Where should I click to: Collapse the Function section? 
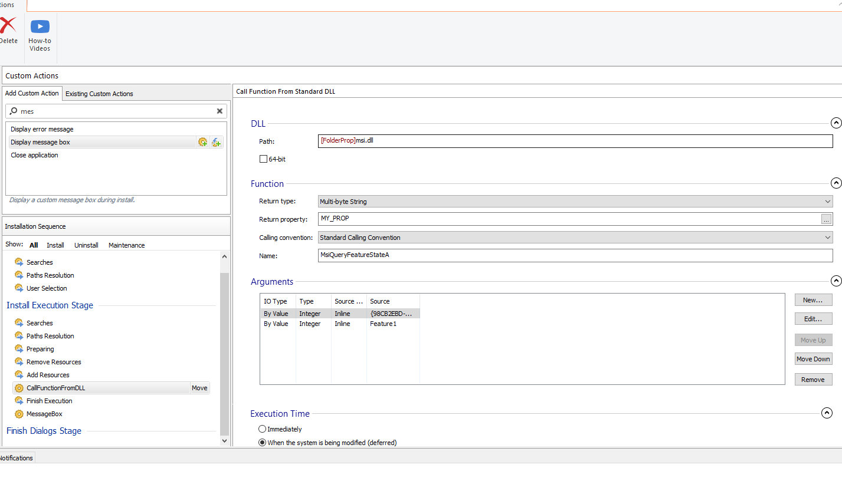click(x=836, y=183)
